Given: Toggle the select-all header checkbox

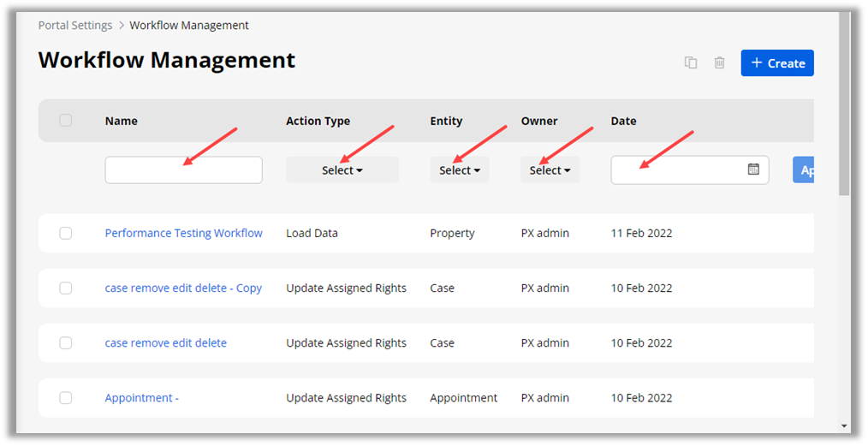Looking at the screenshot, I should [66, 121].
